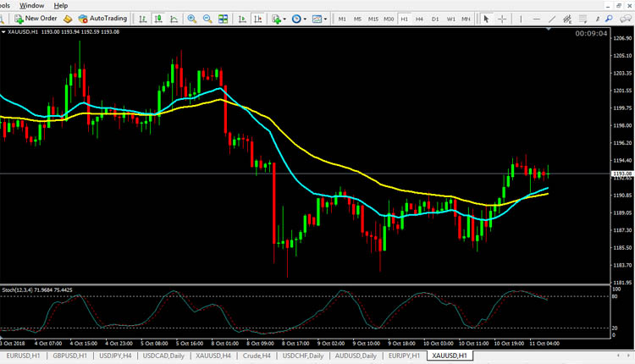Open the periodicity clock icon

[296, 19]
